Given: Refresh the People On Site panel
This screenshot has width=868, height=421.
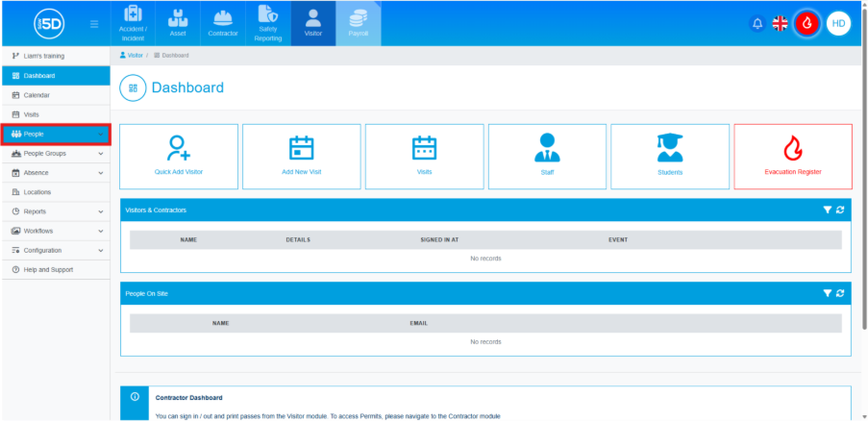Looking at the screenshot, I should tap(840, 293).
